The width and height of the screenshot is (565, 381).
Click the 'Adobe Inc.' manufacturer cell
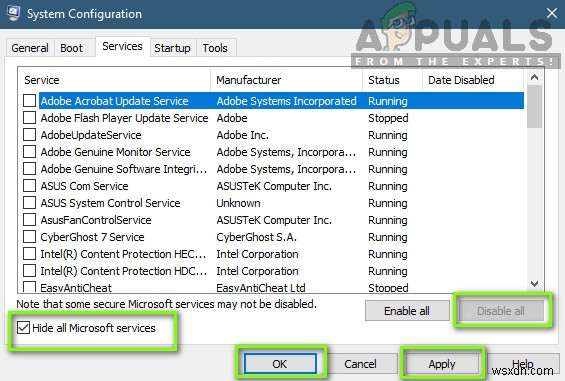coord(243,135)
